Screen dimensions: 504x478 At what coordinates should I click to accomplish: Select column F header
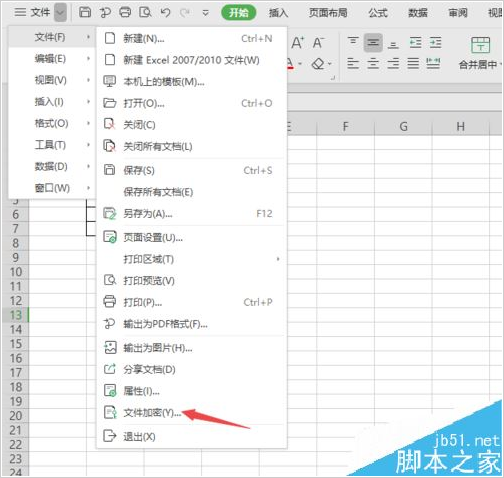pyautogui.click(x=346, y=127)
